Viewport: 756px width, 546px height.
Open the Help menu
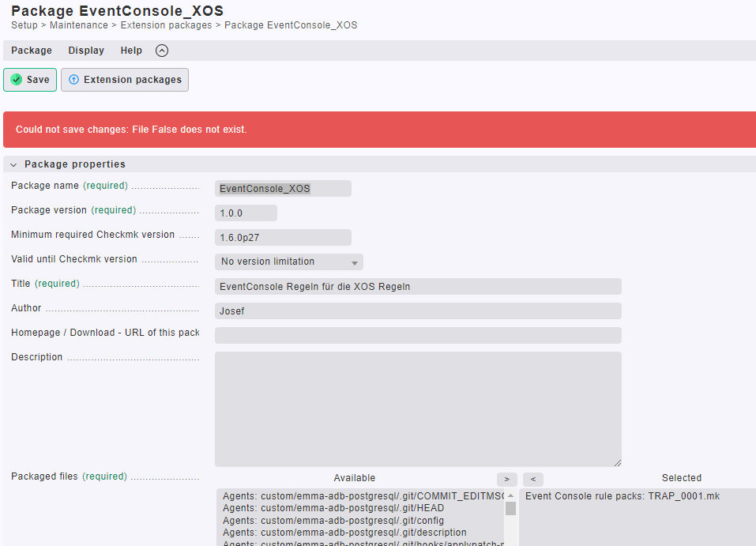tap(131, 51)
